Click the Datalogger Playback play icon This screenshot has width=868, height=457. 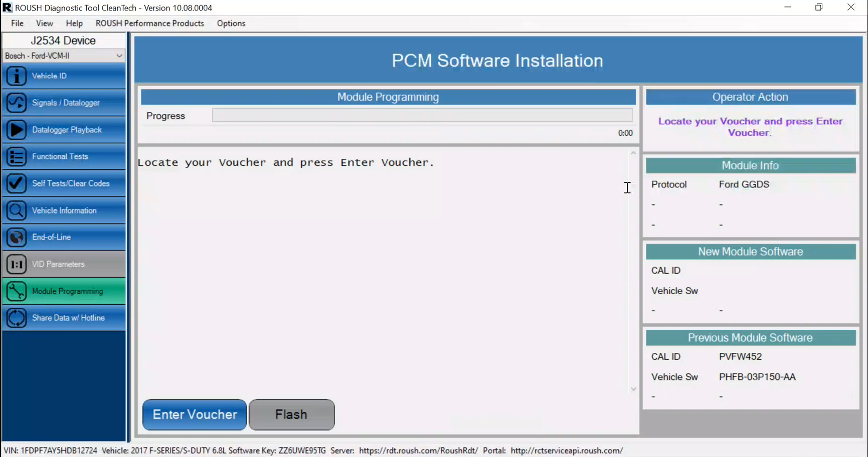click(x=16, y=130)
